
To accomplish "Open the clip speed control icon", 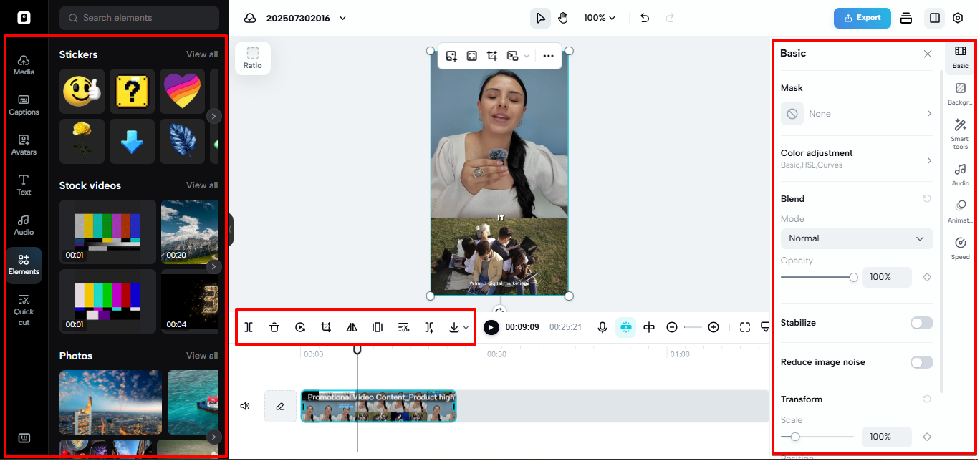I will 300,327.
